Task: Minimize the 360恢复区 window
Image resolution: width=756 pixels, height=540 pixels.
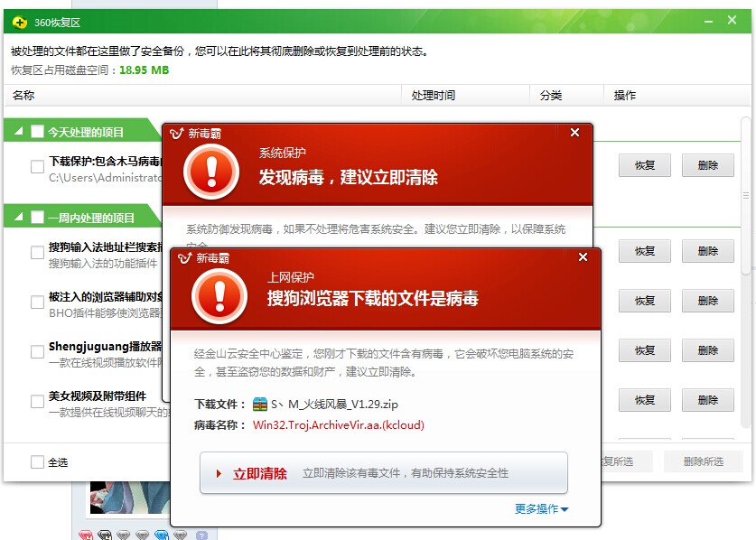Action: coord(708,21)
